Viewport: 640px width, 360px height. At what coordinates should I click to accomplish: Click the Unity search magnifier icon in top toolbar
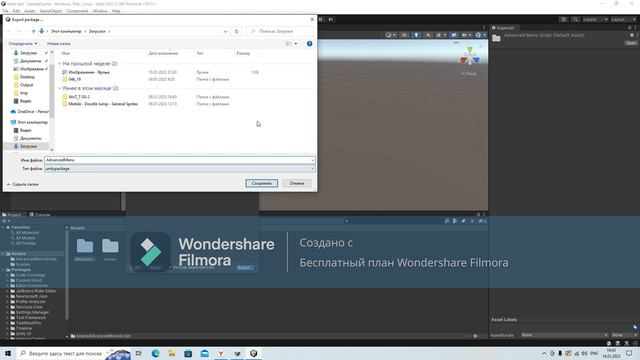(575, 19)
